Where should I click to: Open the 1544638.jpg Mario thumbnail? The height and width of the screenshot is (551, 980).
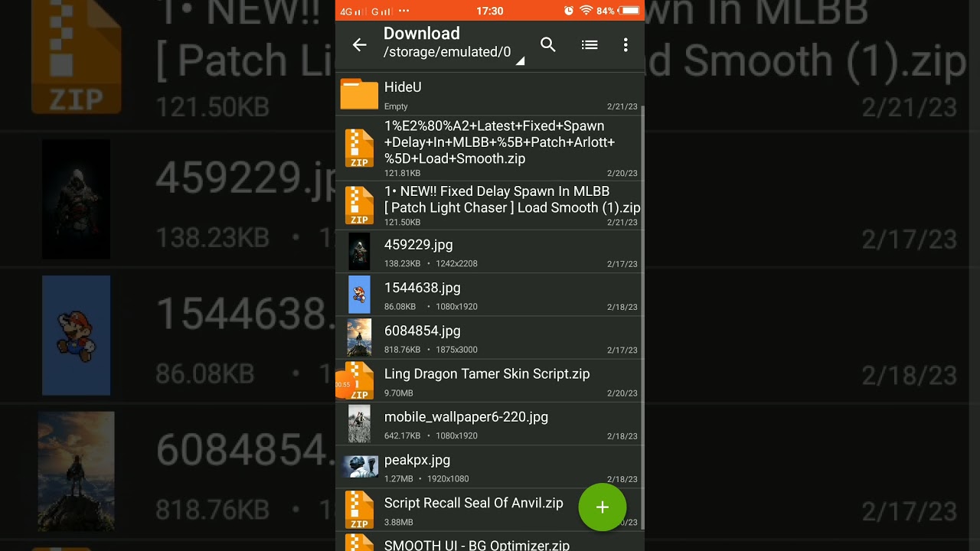359,295
